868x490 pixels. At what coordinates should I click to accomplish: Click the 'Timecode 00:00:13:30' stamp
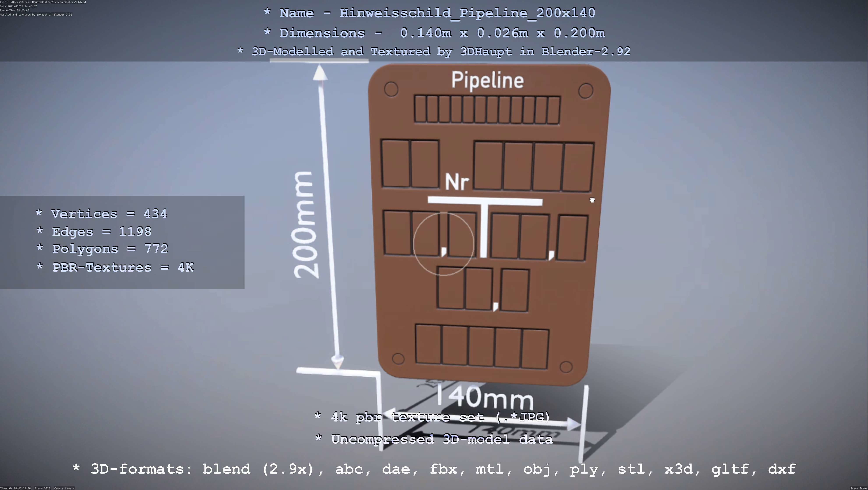[16, 488]
